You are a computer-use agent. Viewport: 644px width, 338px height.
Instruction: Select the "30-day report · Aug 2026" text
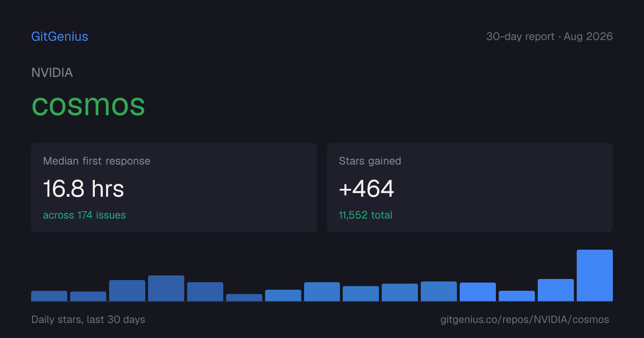pyautogui.click(x=549, y=36)
